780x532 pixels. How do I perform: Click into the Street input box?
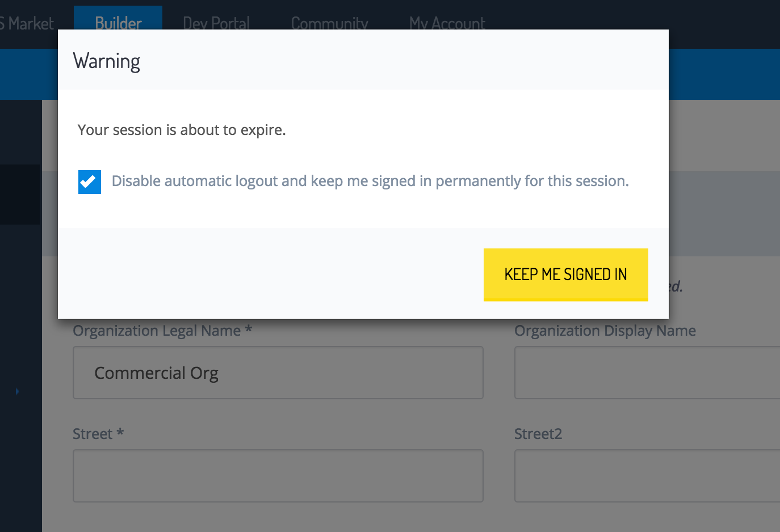[278, 476]
